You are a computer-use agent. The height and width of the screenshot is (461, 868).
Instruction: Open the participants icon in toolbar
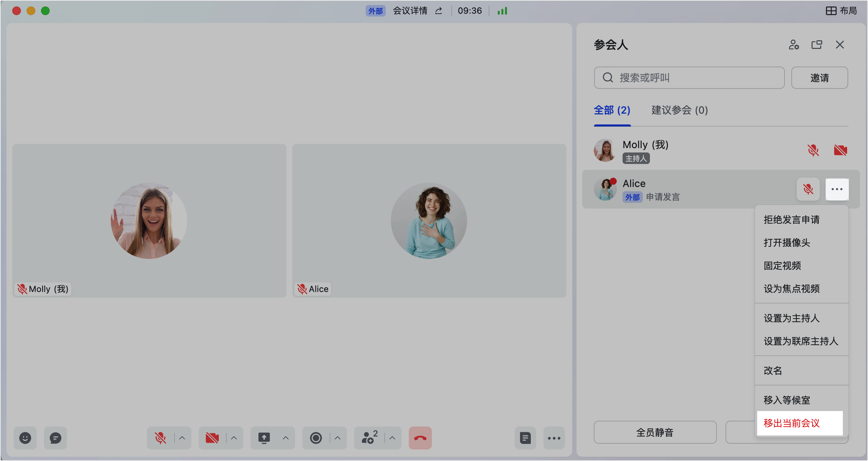point(369,438)
